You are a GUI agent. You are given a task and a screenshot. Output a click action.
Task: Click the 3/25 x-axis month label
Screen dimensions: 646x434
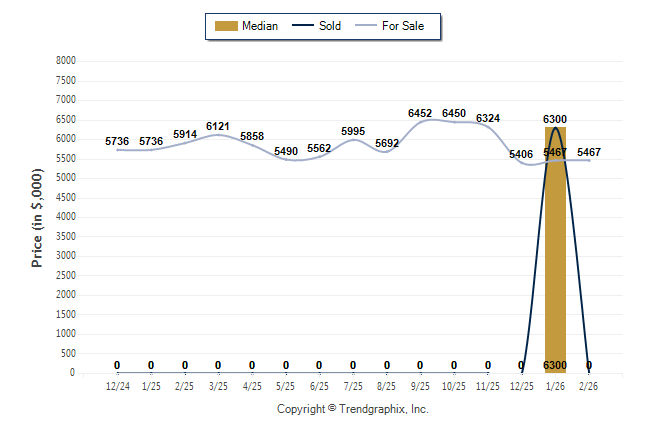coord(218,384)
